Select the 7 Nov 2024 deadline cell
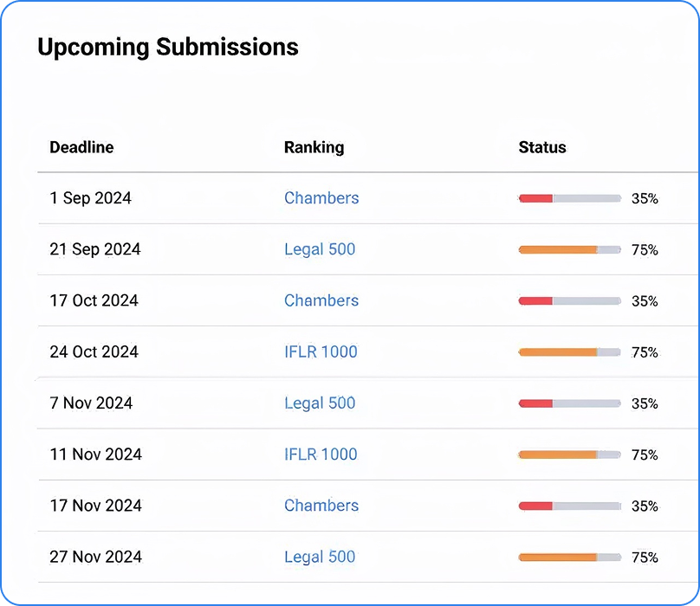Screen dimensions: 700x606 point(91,403)
